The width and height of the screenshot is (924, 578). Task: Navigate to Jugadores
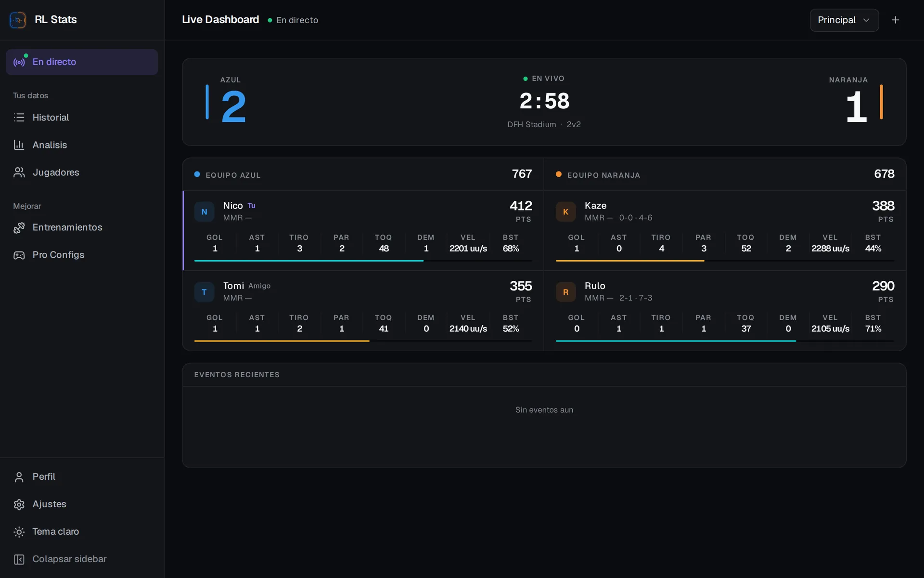coord(82,172)
